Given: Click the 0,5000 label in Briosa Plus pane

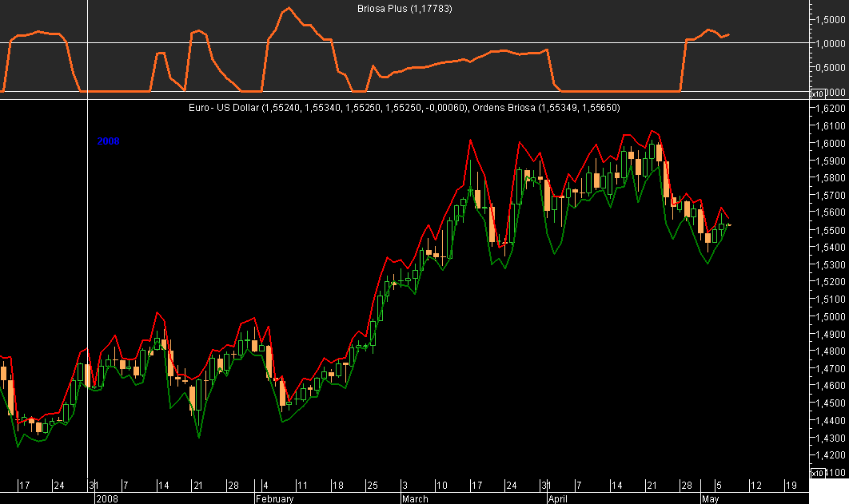Looking at the screenshot, I should [830, 67].
